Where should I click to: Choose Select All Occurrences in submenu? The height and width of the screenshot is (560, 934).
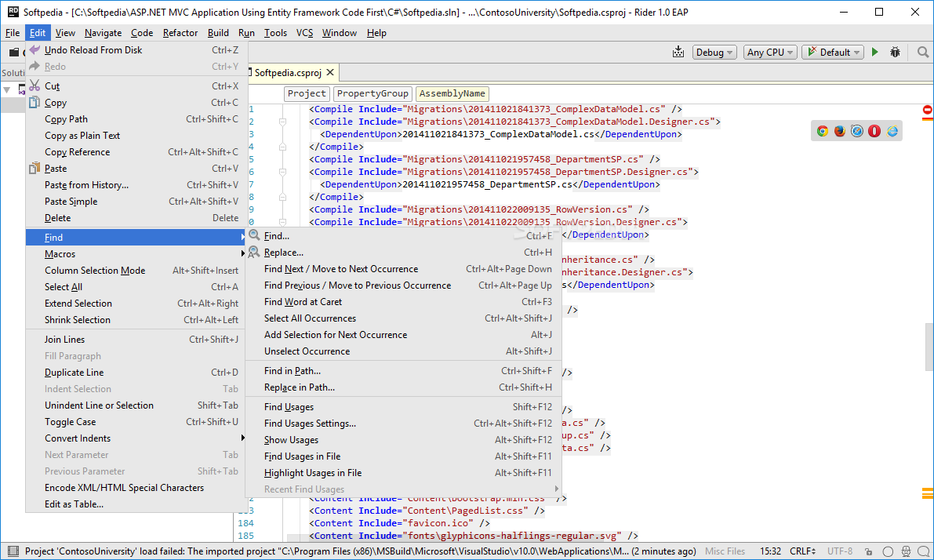tap(403, 318)
